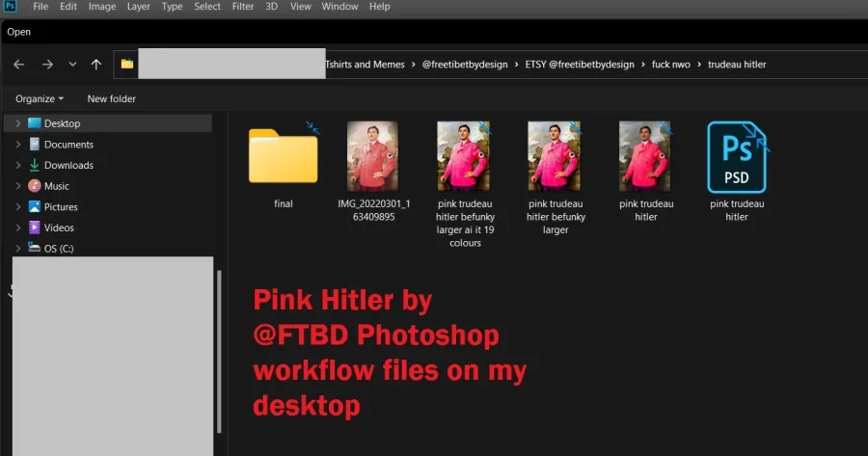
Task: Click the fuck nwo breadcrumb
Action: pyautogui.click(x=671, y=65)
